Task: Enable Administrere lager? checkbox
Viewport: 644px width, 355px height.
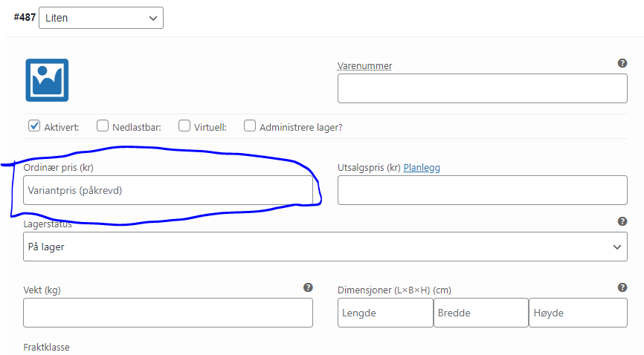Action: [x=250, y=126]
